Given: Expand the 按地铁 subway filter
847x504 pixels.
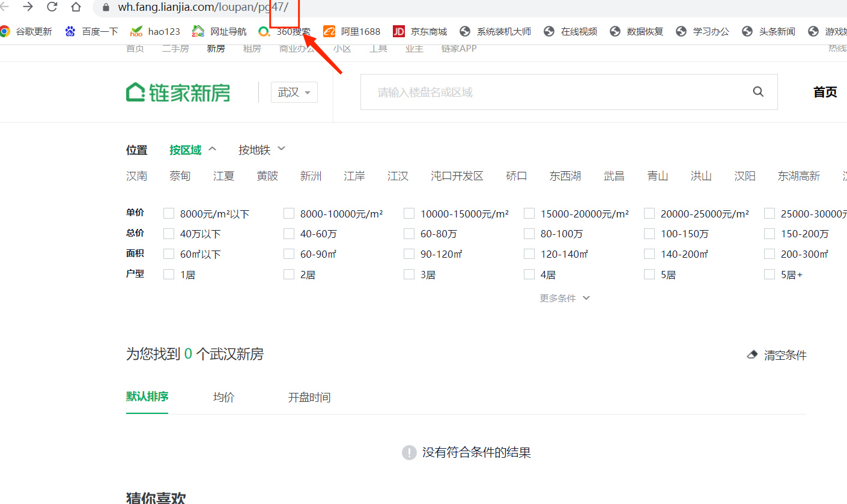Looking at the screenshot, I should (262, 150).
